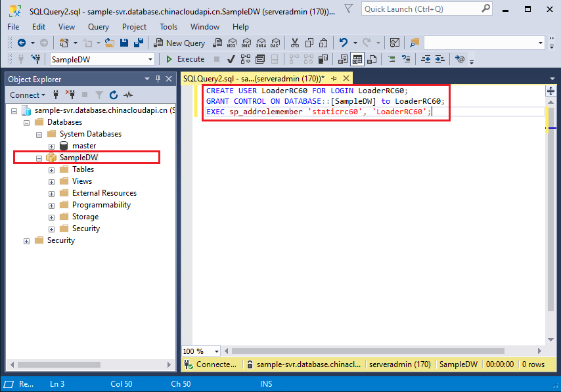Viewport: 561px width, 392px height.
Task: Start an MDX query
Action: [232, 43]
